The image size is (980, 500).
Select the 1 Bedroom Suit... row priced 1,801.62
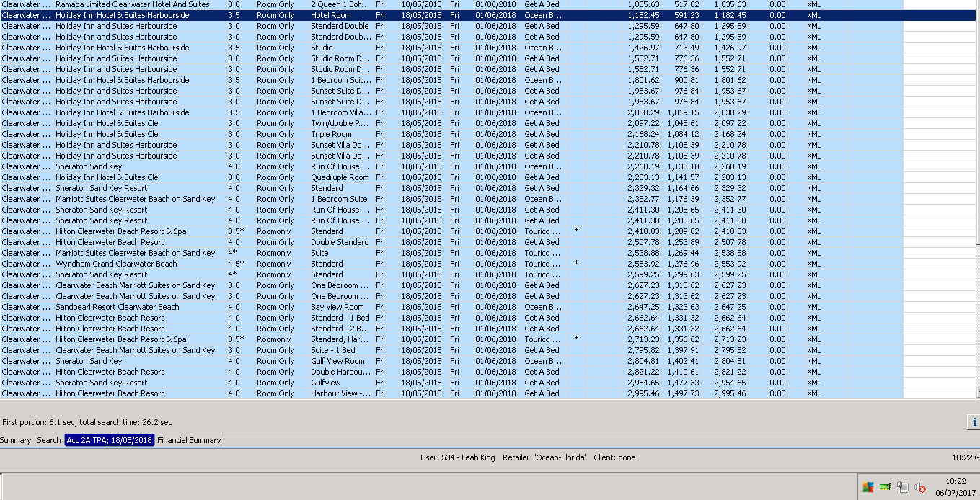[x=451, y=80]
